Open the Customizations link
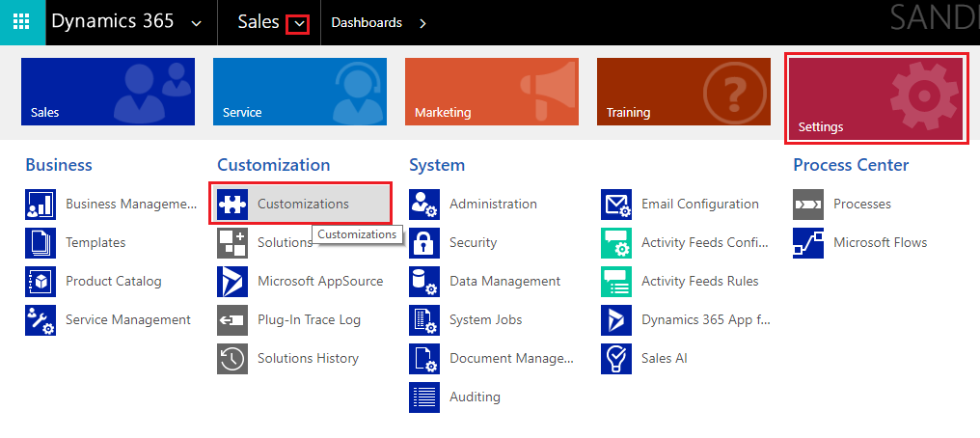The height and width of the screenshot is (438, 980). click(303, 205)
